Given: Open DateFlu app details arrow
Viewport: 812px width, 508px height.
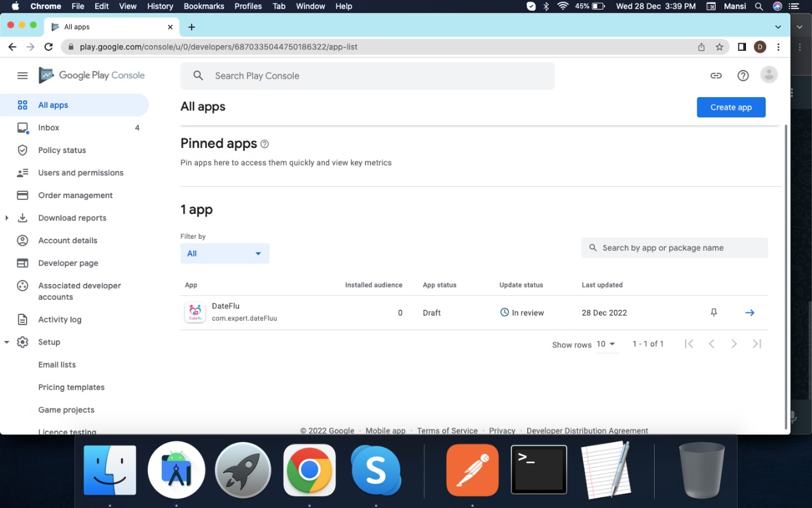Looking at the screenshot, I should [749, 312].
